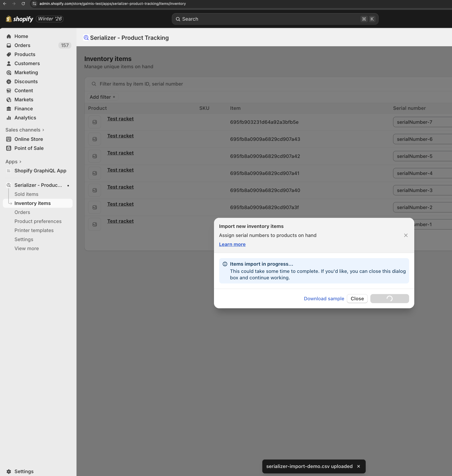Expand the Sales channels section

pos(25,130)
